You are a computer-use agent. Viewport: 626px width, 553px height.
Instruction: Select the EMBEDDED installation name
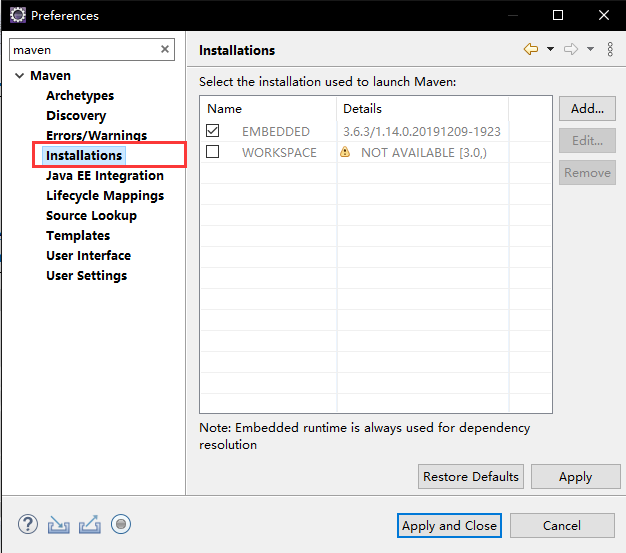[x=276, y=131]
